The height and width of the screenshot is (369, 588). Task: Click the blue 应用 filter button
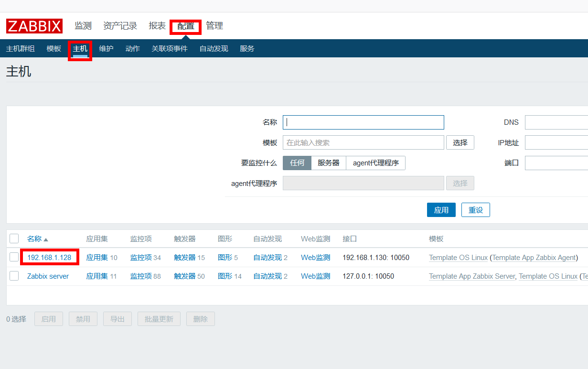click(441, 210)
